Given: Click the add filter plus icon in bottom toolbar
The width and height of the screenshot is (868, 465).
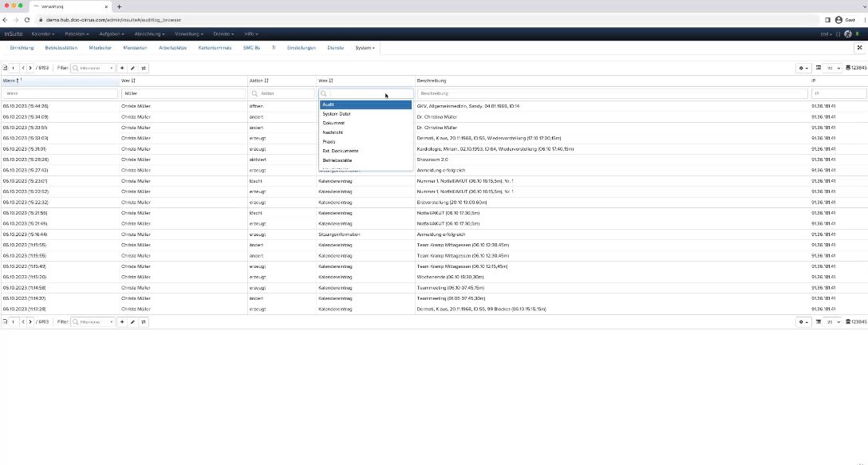Looking at the screenshot, I should point(122,321).
